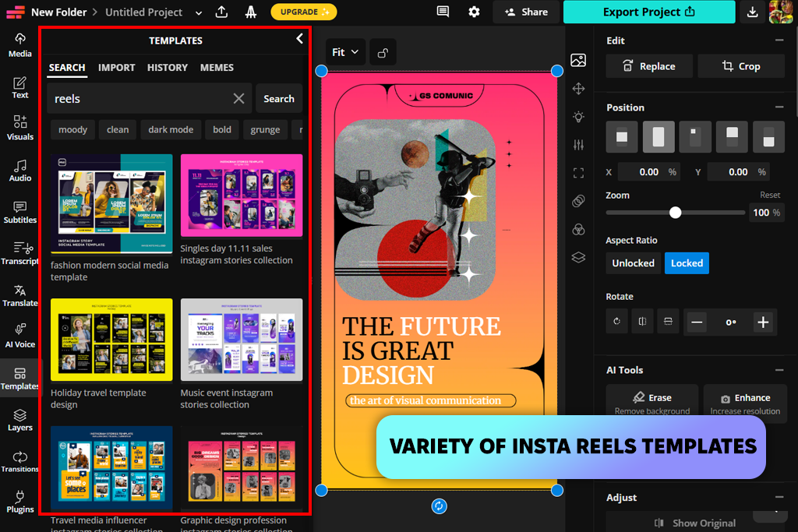Open the Media panel in sidebar

point(20,44)
